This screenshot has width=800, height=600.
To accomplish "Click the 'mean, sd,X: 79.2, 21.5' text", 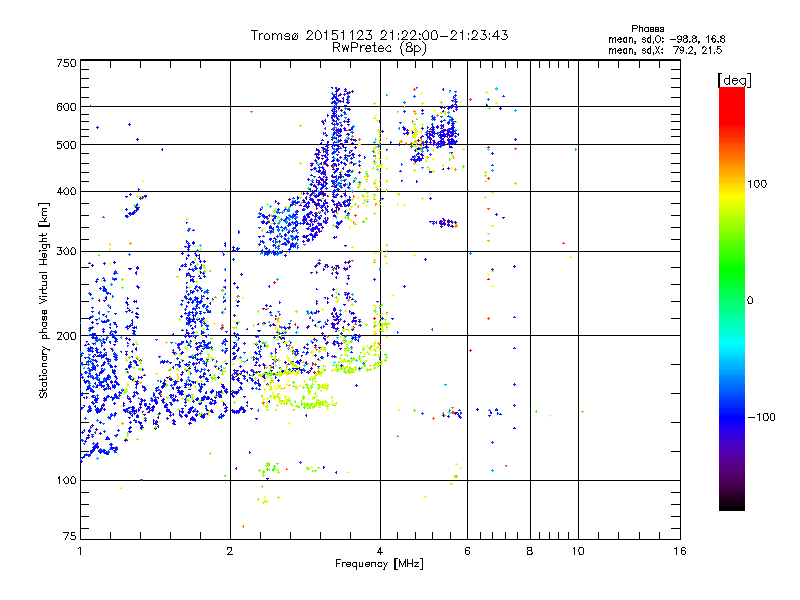I will (x=665, y=50).
